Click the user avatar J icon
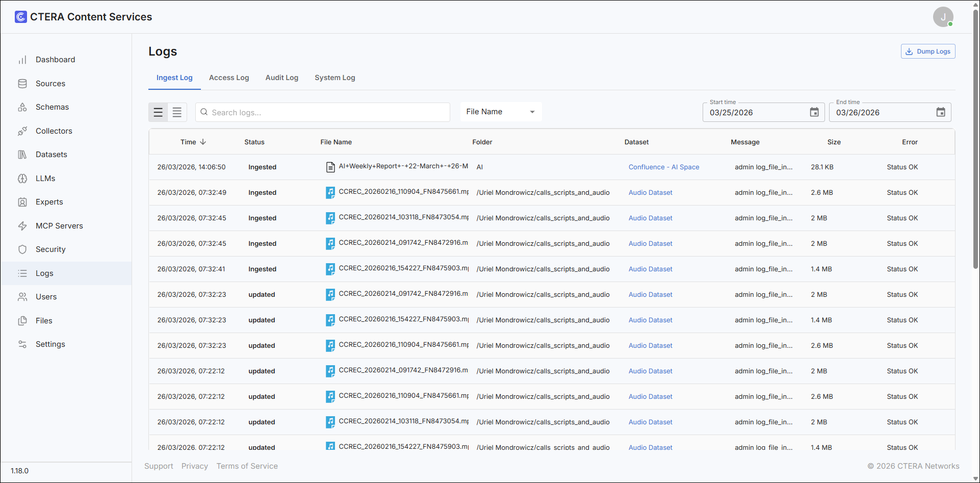Viewport: 980px width, 483px height. 943,17
